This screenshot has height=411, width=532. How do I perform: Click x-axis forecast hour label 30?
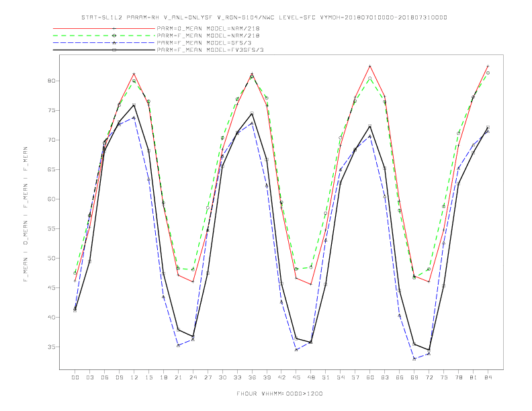tap(222, 377)
